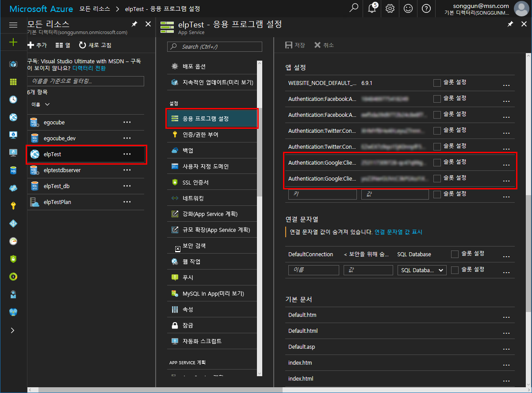This screenshot has width=532, height=393.
Task: Open the hamburger menu in the left sidebar
Action: tap(13, 25)
